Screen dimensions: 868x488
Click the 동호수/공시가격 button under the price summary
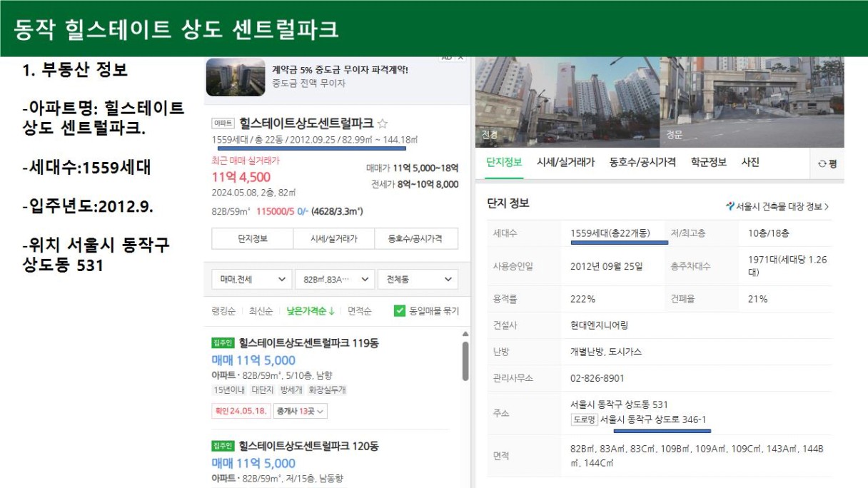click(416, 239)
